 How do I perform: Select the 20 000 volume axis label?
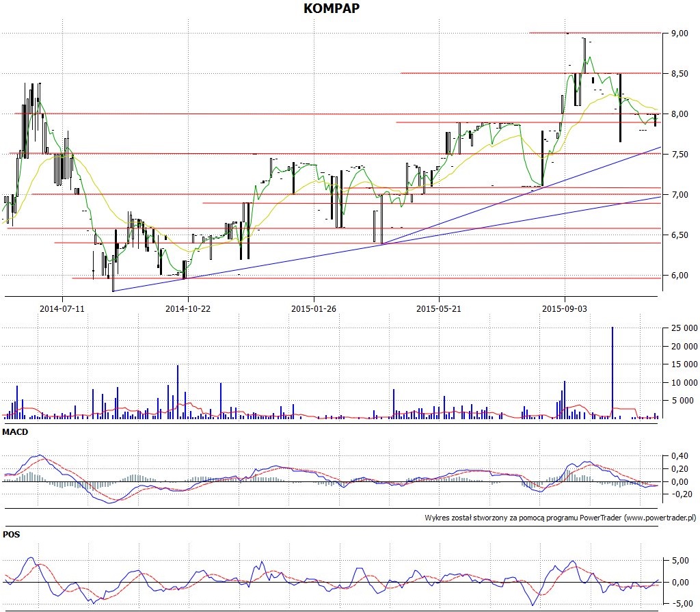(x=684, y=346)
